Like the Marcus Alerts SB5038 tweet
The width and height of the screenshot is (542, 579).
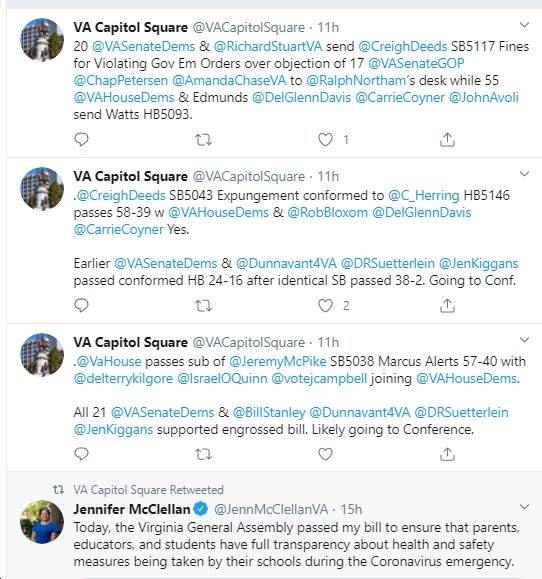[x=325, y=454]
